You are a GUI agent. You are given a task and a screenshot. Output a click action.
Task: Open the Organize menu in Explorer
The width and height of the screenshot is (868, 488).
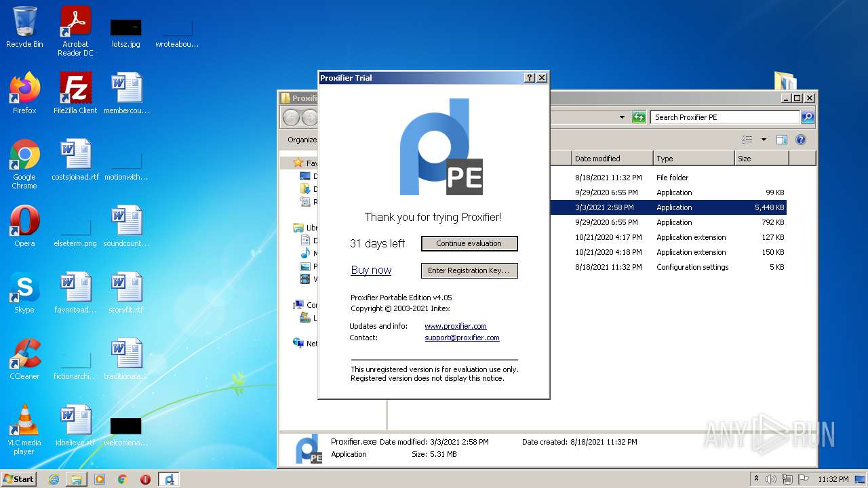302,140
